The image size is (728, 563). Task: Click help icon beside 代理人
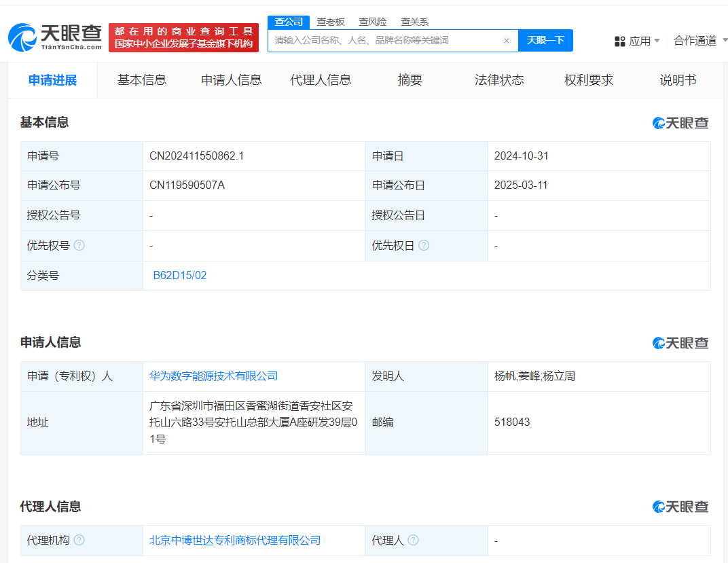pos(413,540)
